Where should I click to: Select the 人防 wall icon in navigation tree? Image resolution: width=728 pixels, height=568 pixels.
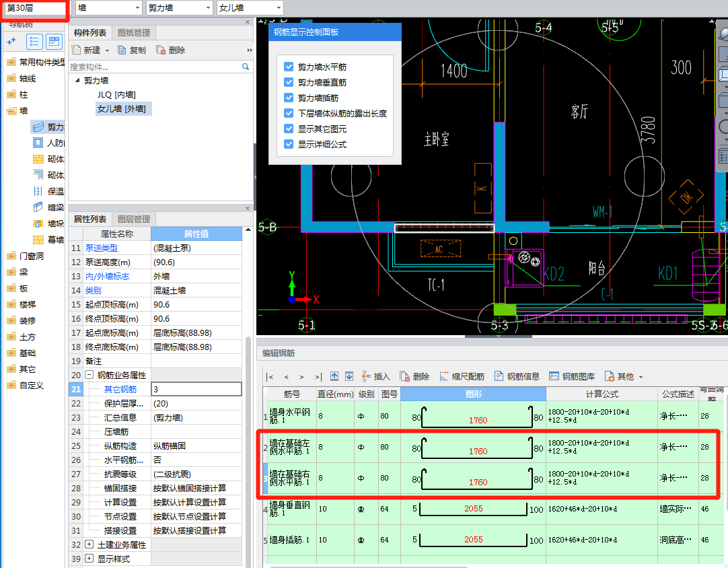tap(38, 143)
